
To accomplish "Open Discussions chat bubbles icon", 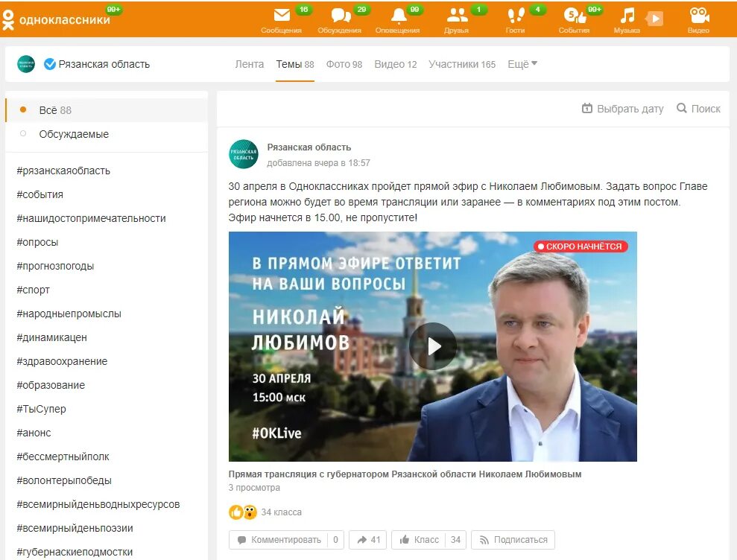I will pyautogui.click(x=341, y=16).
